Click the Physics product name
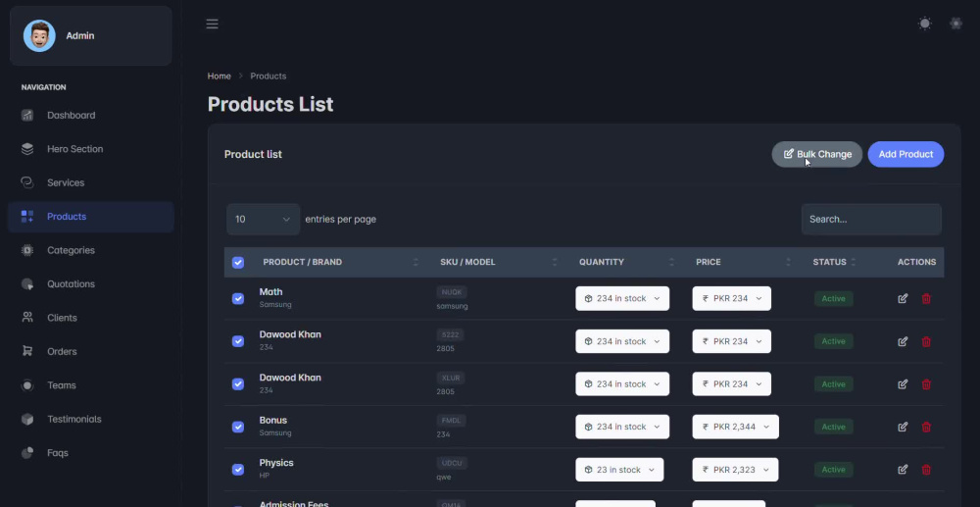 point(276,463)
